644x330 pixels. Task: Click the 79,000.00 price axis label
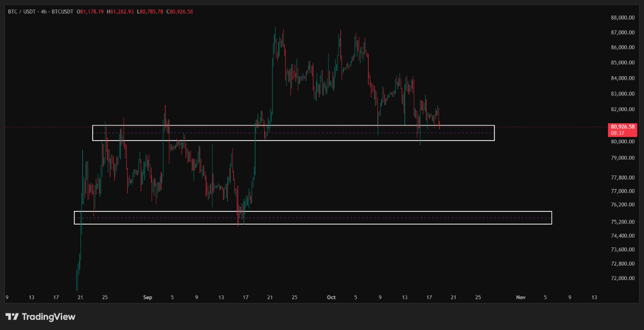[623, 158]
